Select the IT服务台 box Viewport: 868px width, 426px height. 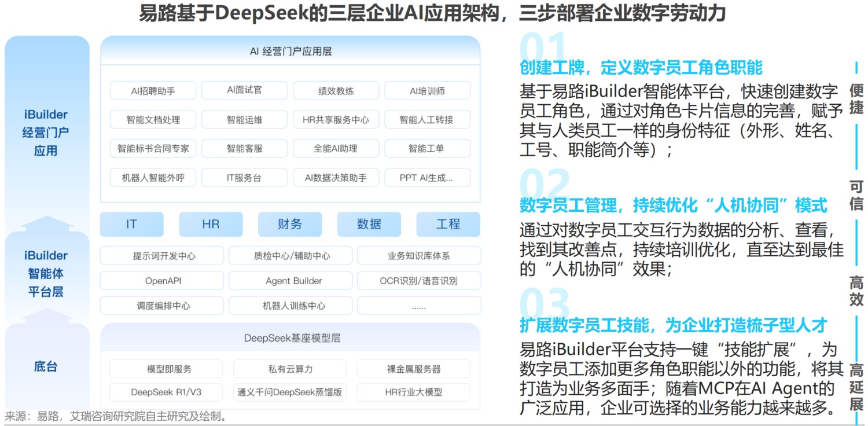coord(244,178)
